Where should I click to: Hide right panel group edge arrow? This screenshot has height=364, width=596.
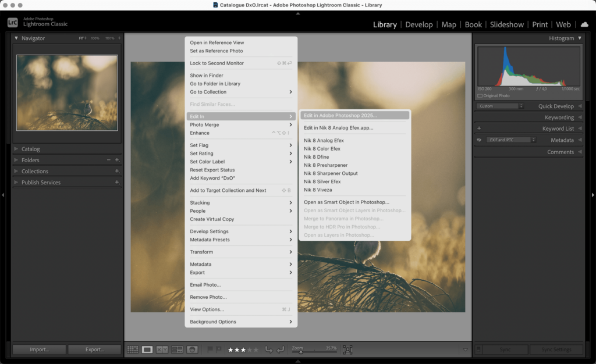[x=593, y=195]
